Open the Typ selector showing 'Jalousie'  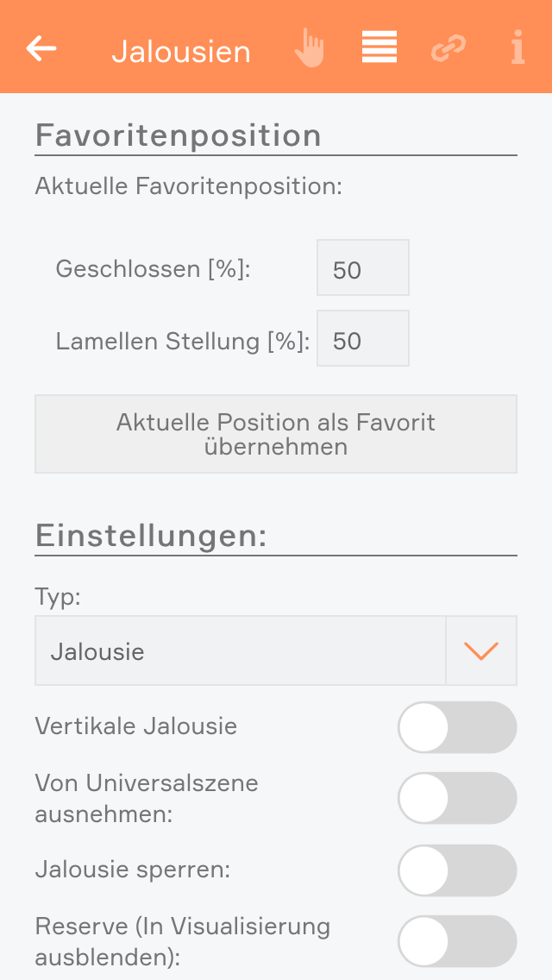click(x=240, y=651)
